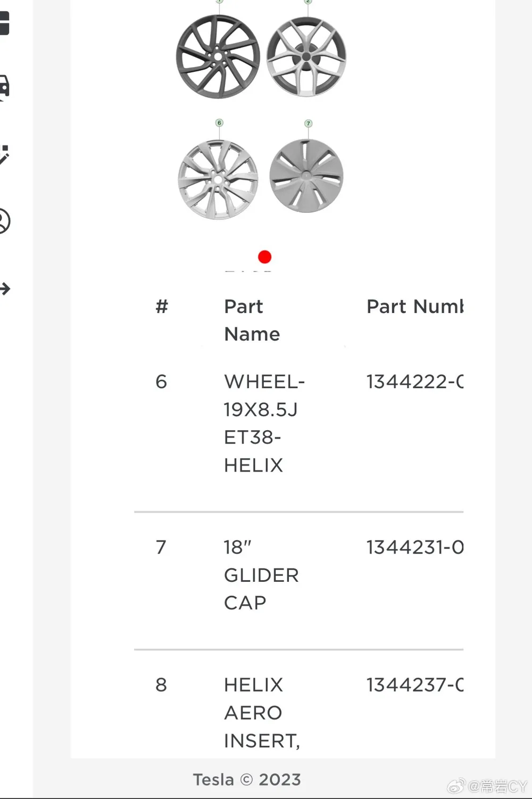Open part number 1344231 link
Image resolution: width=532 pixels, height=799 pixels.
(415, 547)
